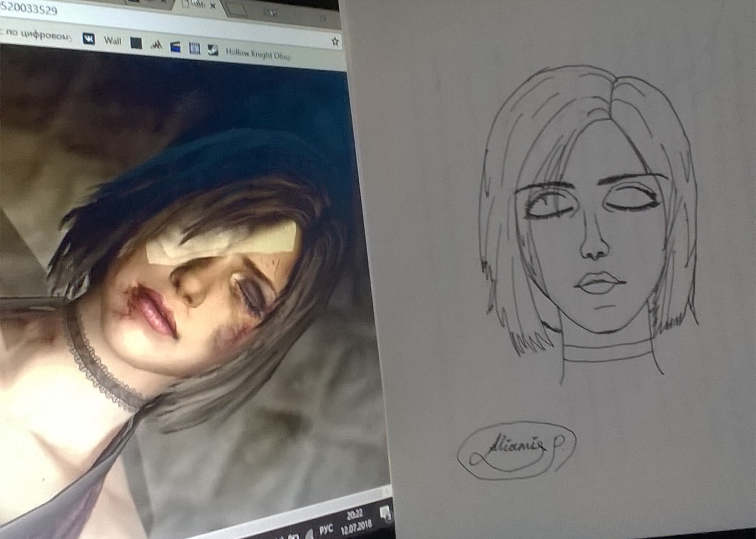This screenshot has height=539, width=756.
Task: Bookmark this page with the star icon
Action: pos(335,42)
